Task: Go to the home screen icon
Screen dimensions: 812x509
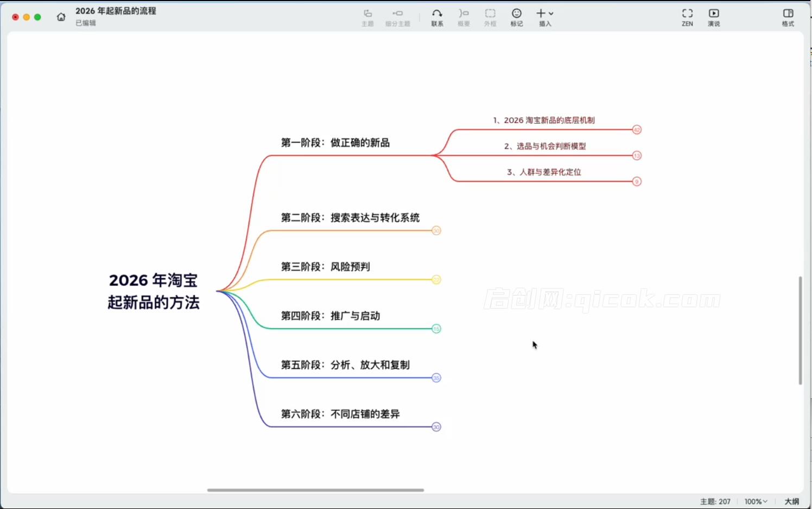Action: point(61,17)
